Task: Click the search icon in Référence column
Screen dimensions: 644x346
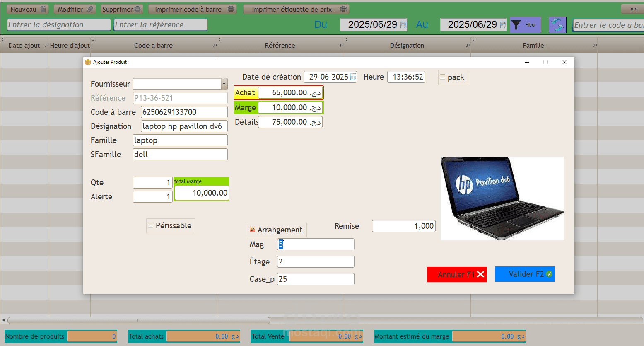Action: pos(341,45)
